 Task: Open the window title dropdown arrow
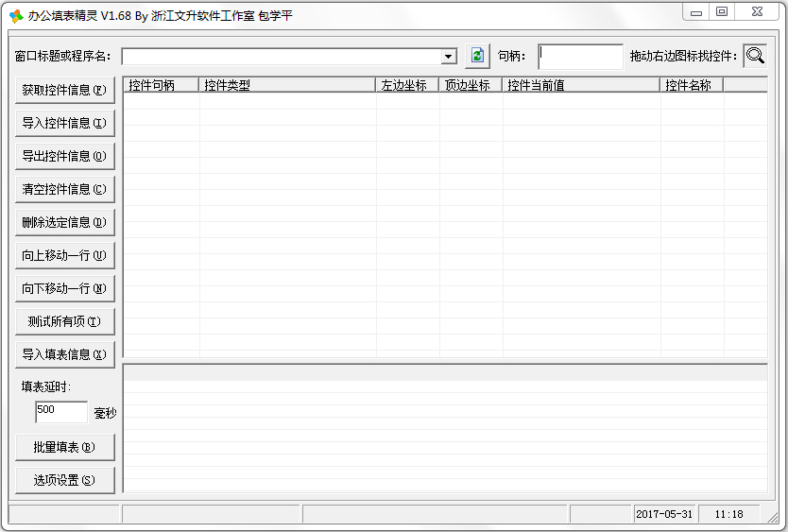tap(449, 57)
